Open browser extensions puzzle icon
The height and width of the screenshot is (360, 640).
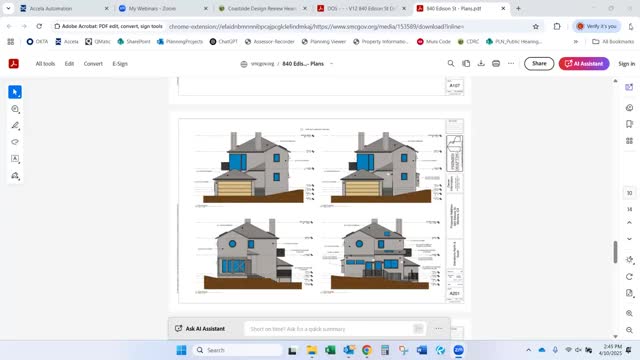[557, 27]
